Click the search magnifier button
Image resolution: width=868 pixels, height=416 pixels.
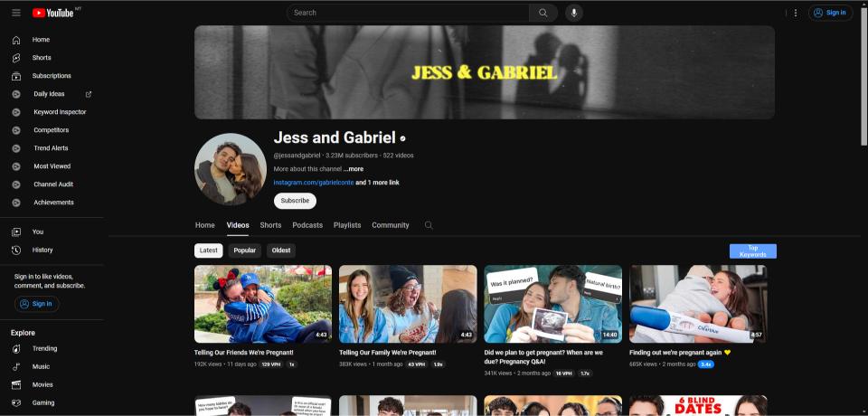pyautogui.click(x=543, y=13)
